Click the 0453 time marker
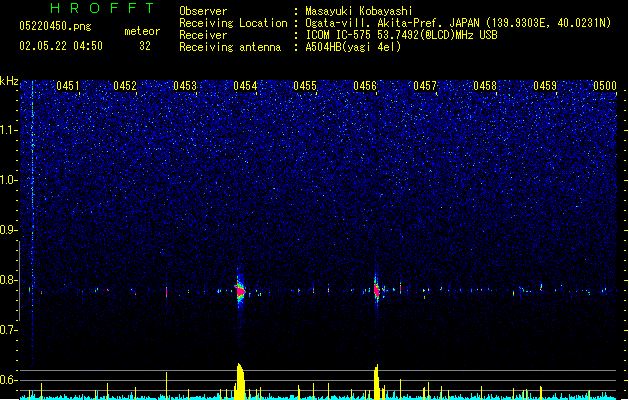629x400 pixels. point(185,86)
